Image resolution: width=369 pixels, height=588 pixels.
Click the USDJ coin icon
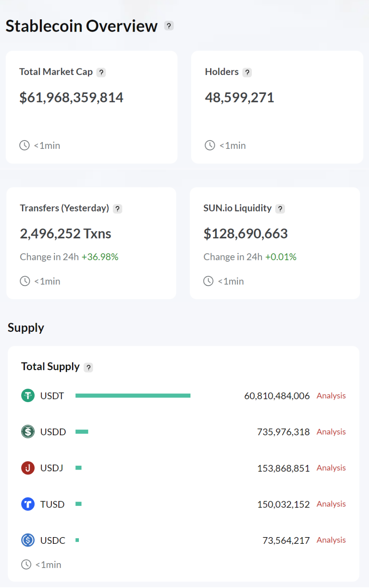[28, 468]
